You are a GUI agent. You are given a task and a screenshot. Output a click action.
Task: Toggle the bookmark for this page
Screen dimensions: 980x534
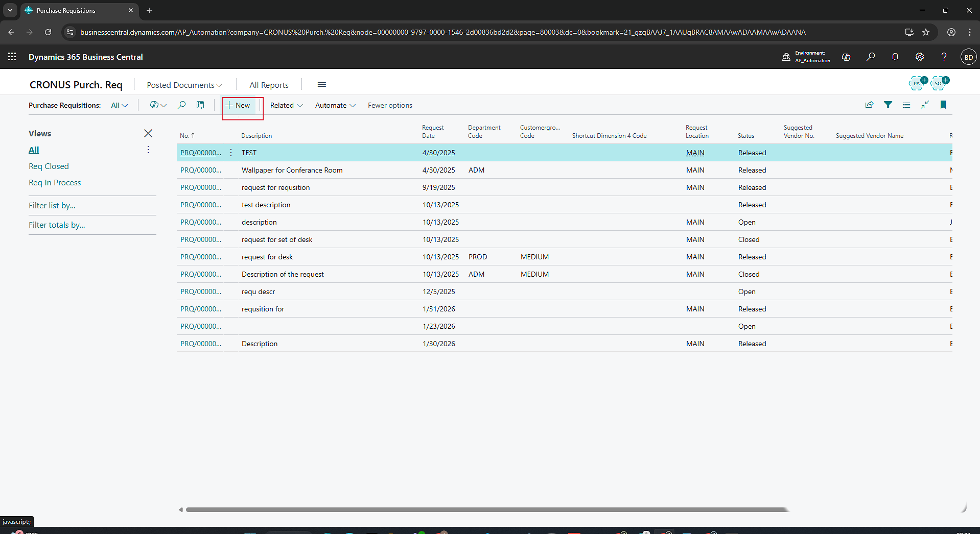(943, 105)
